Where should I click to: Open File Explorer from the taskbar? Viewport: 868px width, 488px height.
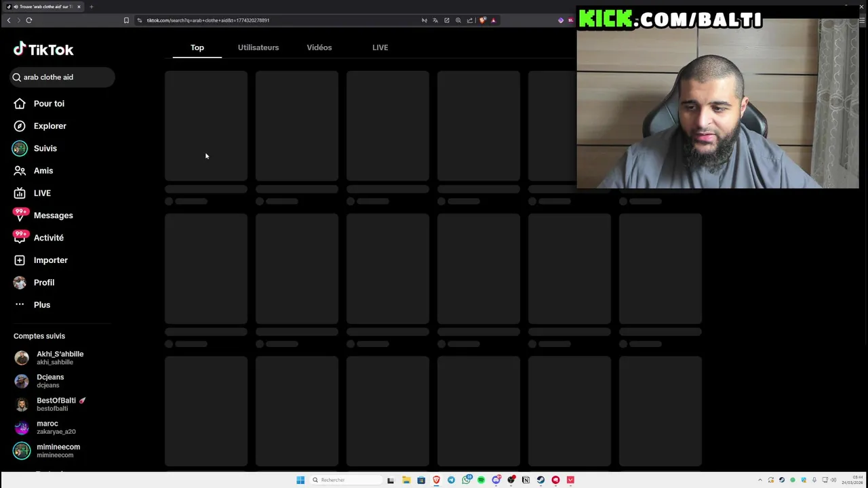(406, 480)
